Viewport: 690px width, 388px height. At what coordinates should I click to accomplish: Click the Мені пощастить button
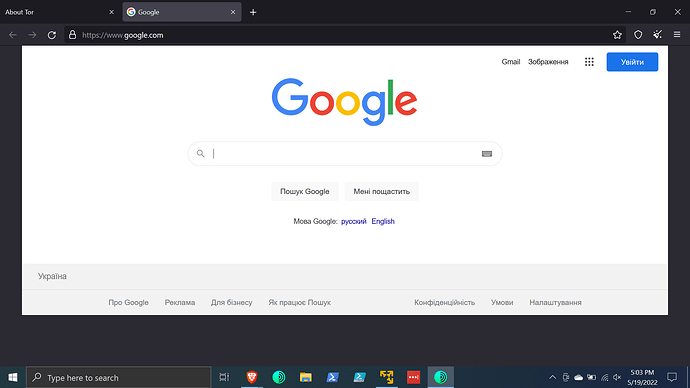point(382,191)
